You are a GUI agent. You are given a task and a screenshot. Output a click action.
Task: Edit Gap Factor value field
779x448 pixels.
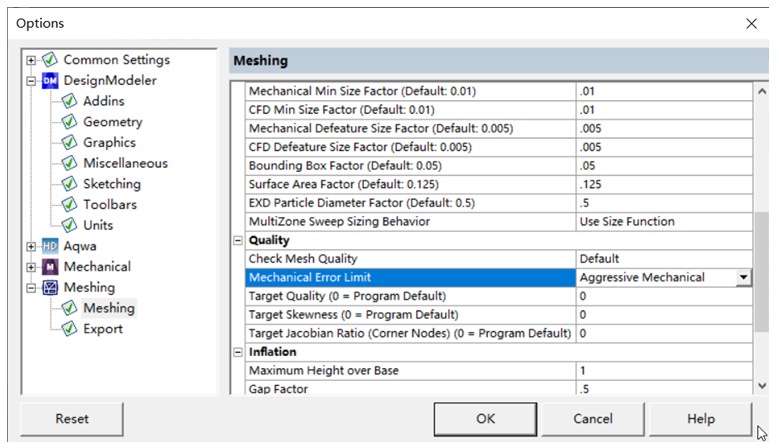pos(664,388)
